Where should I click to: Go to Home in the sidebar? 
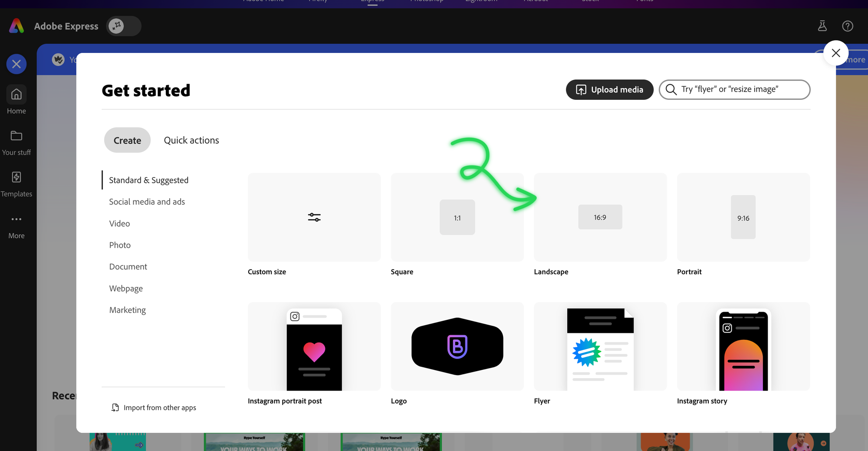point(16,100)
